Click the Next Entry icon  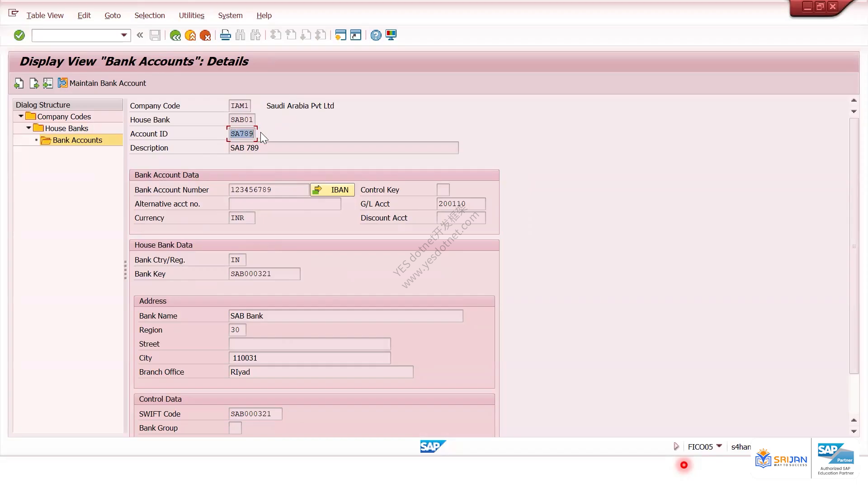(x=34, y=83)
